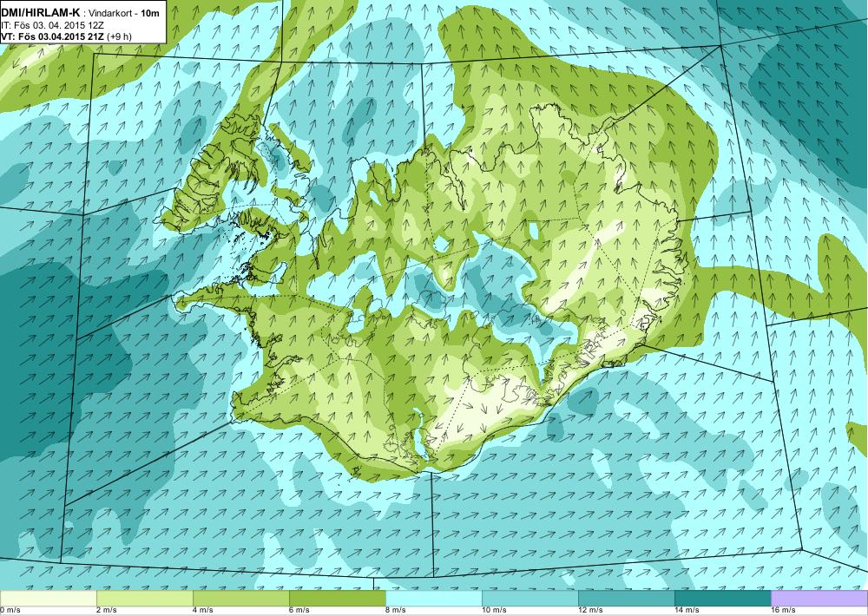Screen dimensions: 868x616
Task: Click the '4 m/s' legend label
Action: (202, 611)
